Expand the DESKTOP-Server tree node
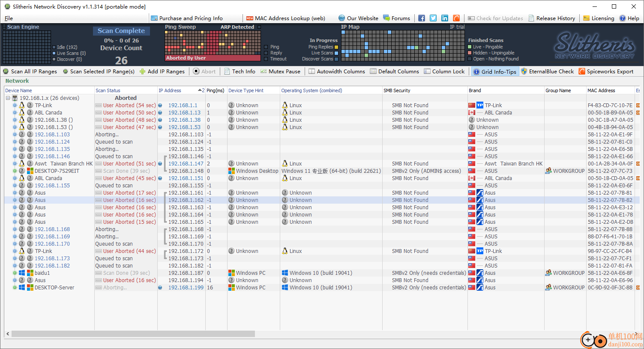This screenshot has width=644, height=349. (x=15, y=287)
